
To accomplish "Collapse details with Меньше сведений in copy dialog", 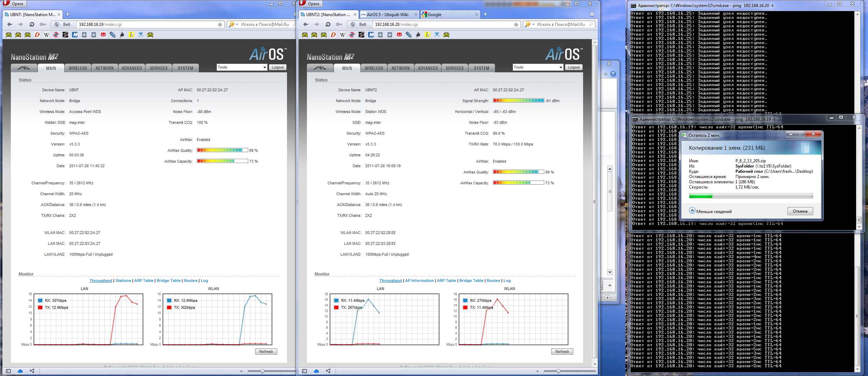I will pyautogui.click(x=710, y=211).
